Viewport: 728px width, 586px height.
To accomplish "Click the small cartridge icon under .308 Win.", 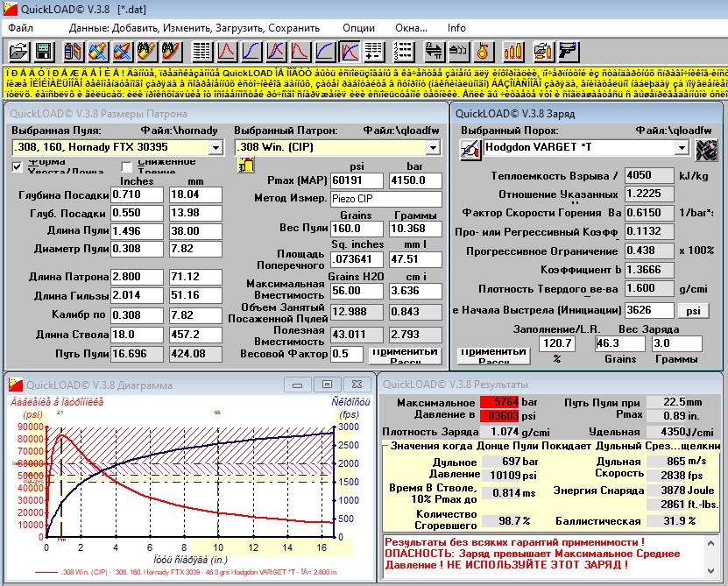I will 244,165.
